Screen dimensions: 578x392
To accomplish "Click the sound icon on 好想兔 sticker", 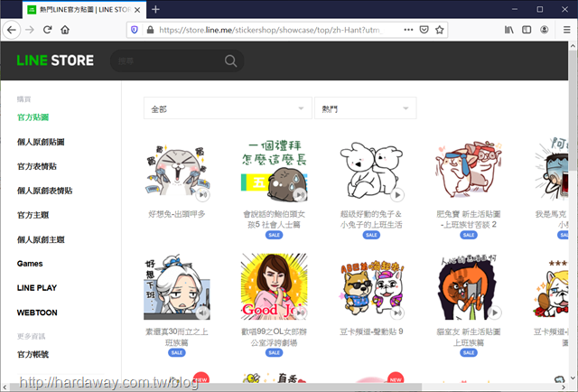I will [202, 195].
